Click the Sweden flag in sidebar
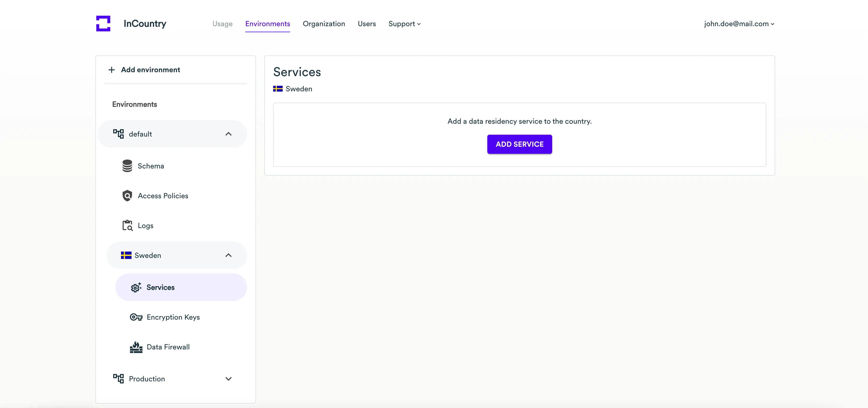The height and width of the screenshot is (408, 868). point(126,255)
